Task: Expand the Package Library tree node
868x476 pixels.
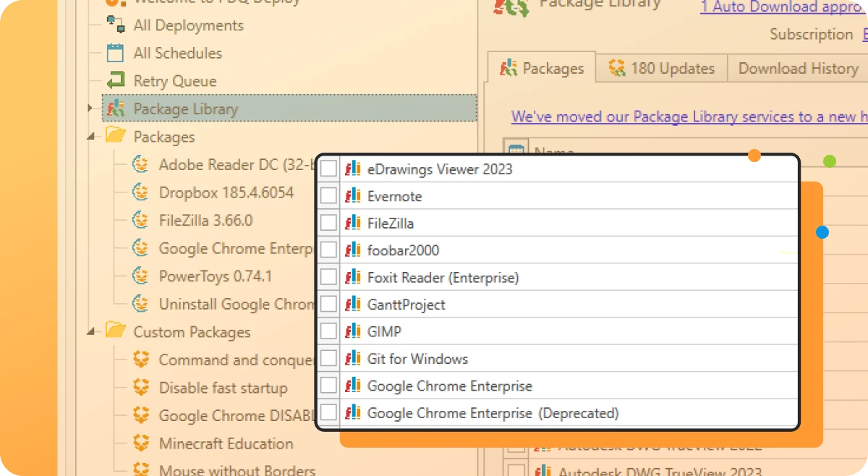Action: (90, 109)
